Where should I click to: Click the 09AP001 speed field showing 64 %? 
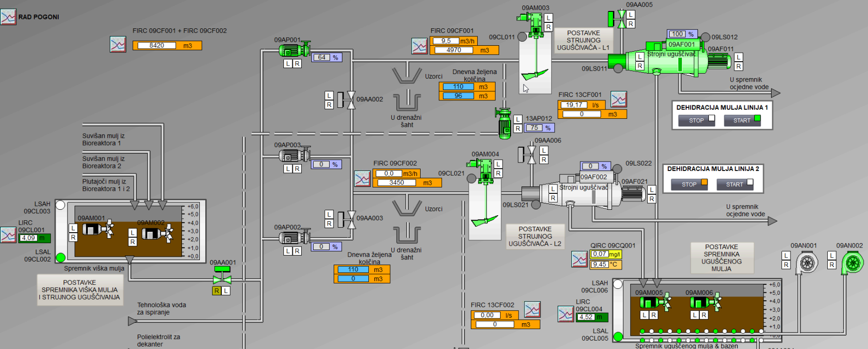point(322,58)
